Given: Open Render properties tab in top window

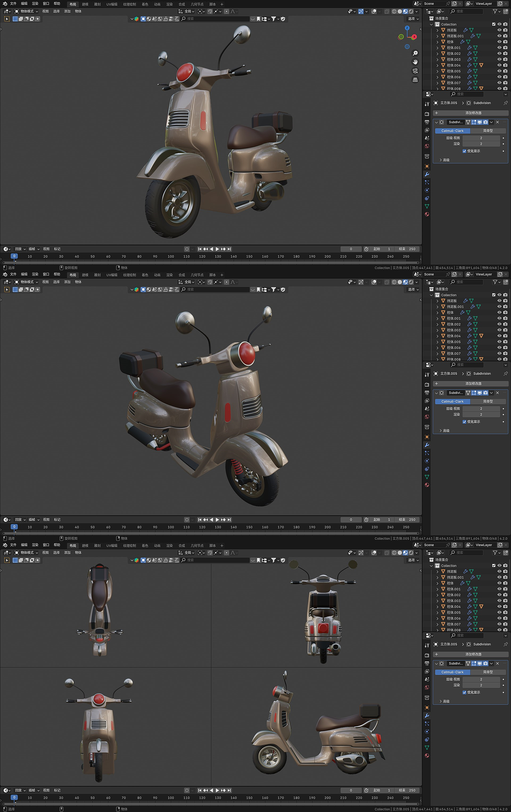Looking at the screenshot, I should (427, 114).
